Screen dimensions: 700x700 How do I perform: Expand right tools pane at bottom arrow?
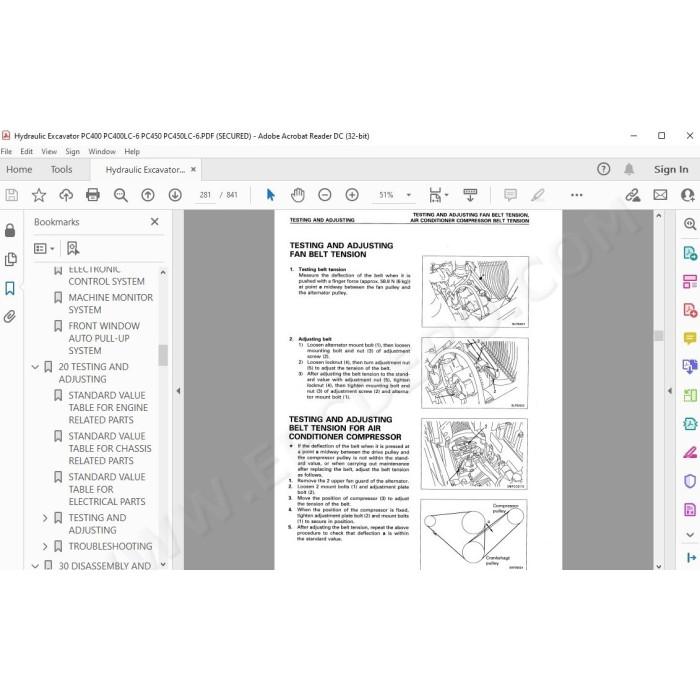coord(691,558)
